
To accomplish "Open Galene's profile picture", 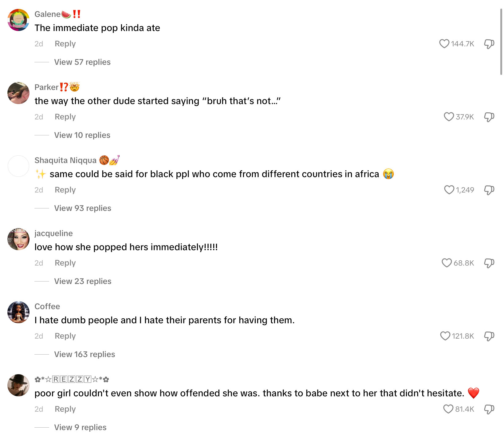I will point(18,20).
